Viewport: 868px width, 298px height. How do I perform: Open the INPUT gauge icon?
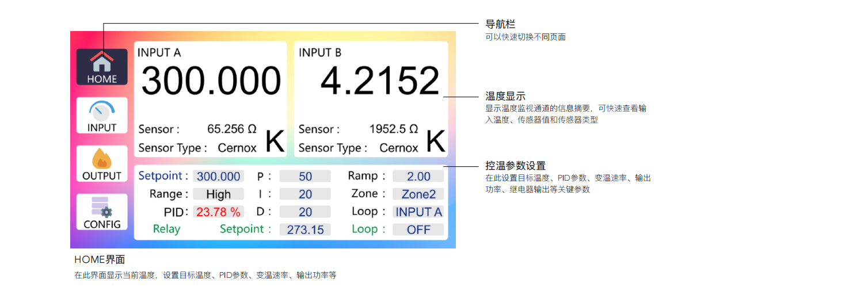[x=102, y=115]
